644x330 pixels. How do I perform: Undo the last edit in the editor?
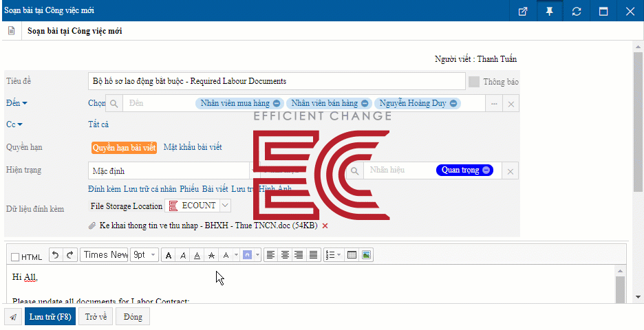pos(56,255)
